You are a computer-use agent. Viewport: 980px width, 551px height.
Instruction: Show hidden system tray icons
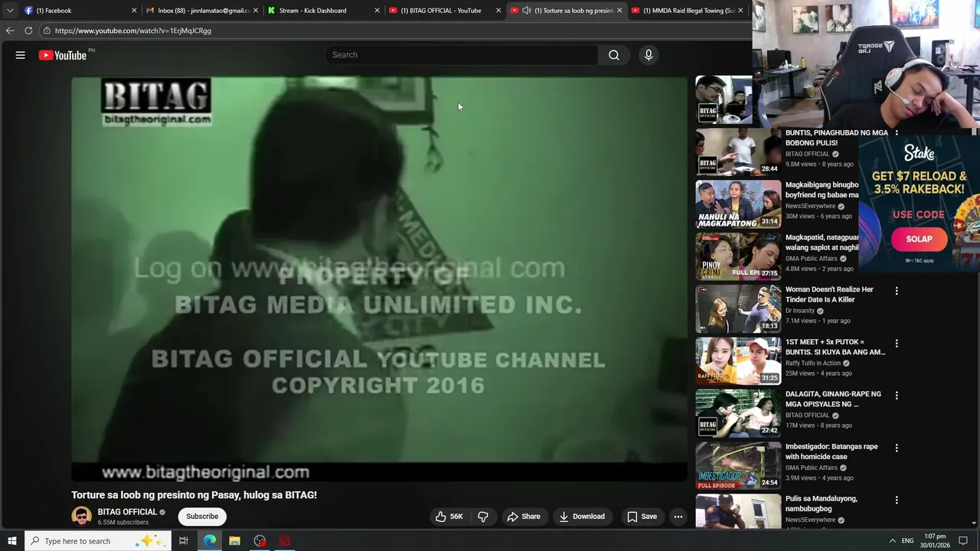(892, 541)
